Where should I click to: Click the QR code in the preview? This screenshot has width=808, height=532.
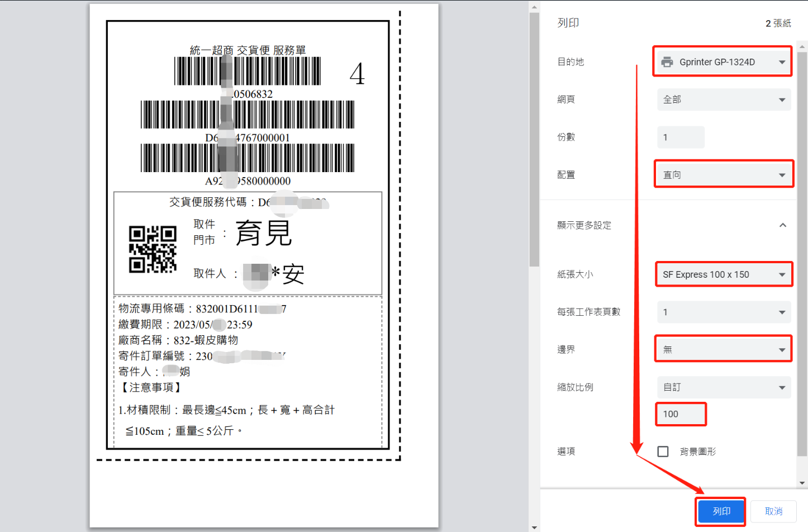click(153, 249)
